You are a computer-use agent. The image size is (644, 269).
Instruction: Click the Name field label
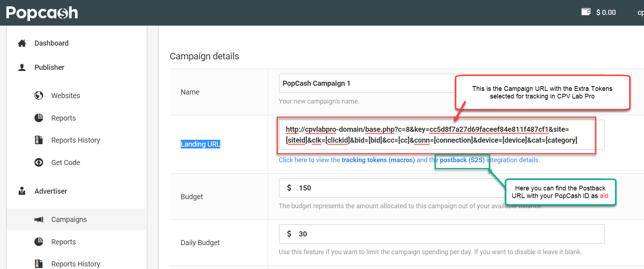190,92
